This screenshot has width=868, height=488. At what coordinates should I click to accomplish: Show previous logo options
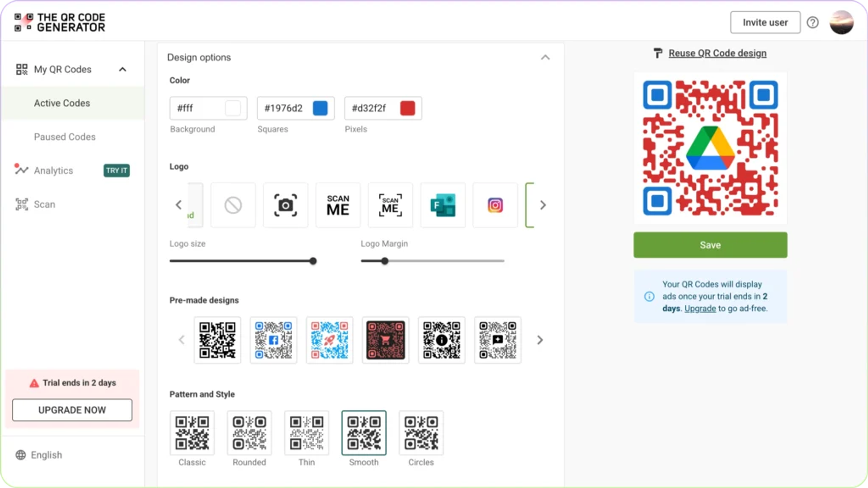(179, 205)
